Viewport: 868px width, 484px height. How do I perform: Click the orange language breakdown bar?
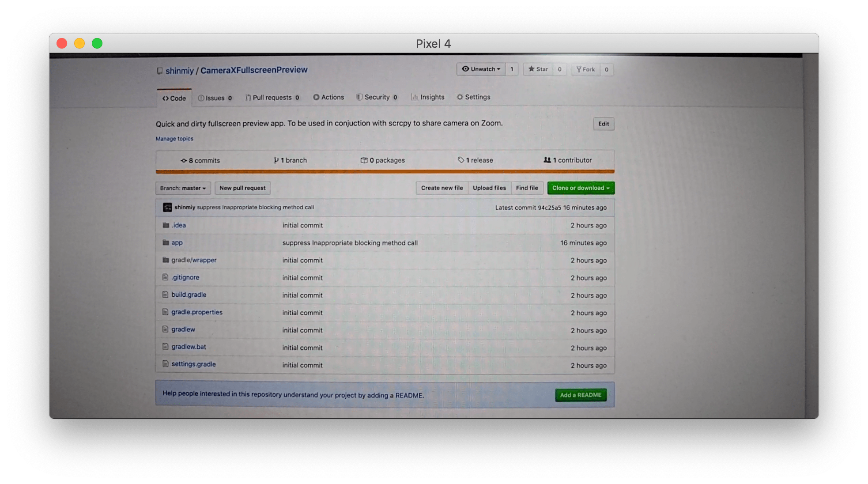coord(385,171)
